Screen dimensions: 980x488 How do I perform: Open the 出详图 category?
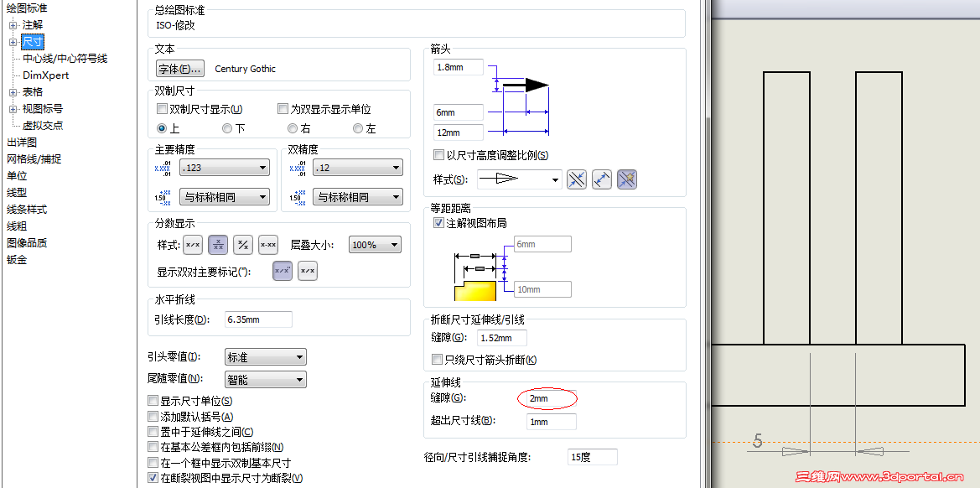[x=22, y=143]
